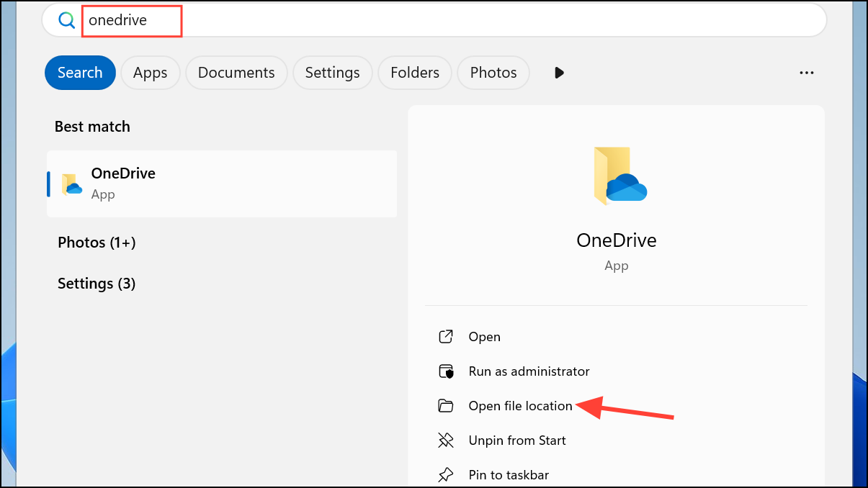The height and width of the screenshot is (488, 868).
Task: Click Open to launch OneDrive
Action: (485, 336)
